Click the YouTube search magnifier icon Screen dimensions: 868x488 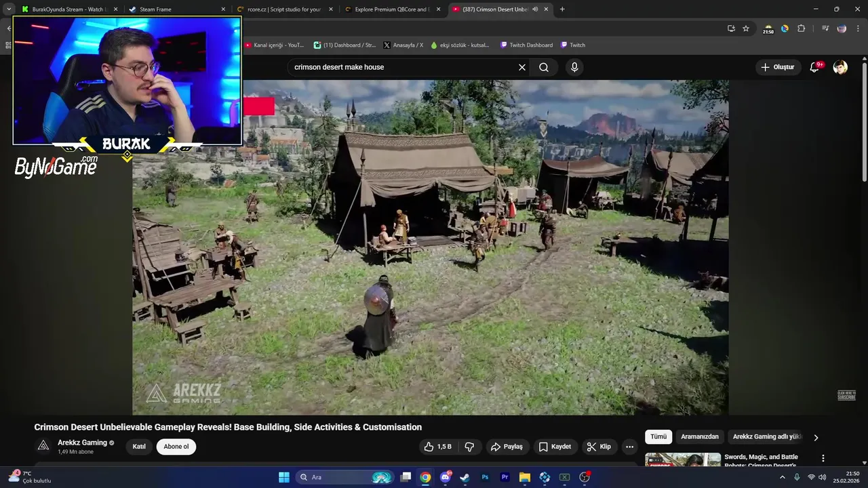544,67
